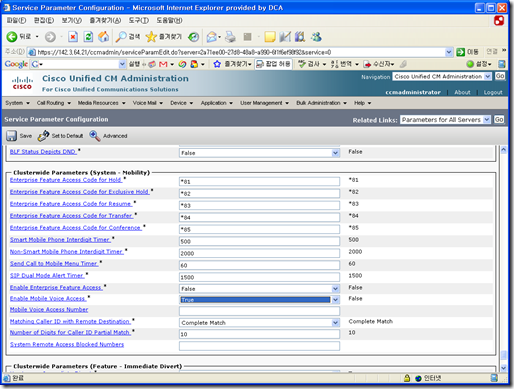514x389 pixels.
Task: Click System Remote Access Blocked Numbers input field
Action: (x=259, y=346)
